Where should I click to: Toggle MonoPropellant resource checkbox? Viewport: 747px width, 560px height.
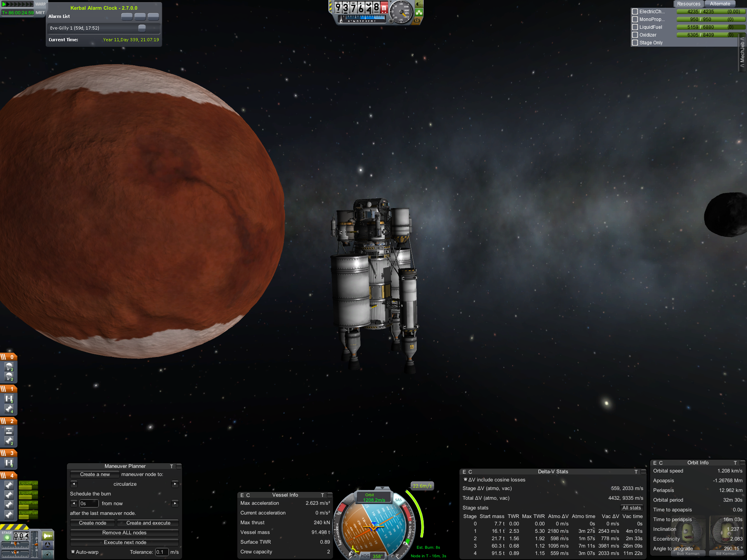point(635,19)
